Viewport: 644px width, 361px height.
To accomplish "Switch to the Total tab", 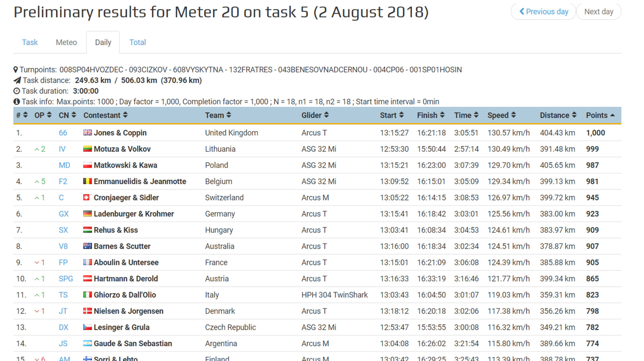I will tap(137, 42).
